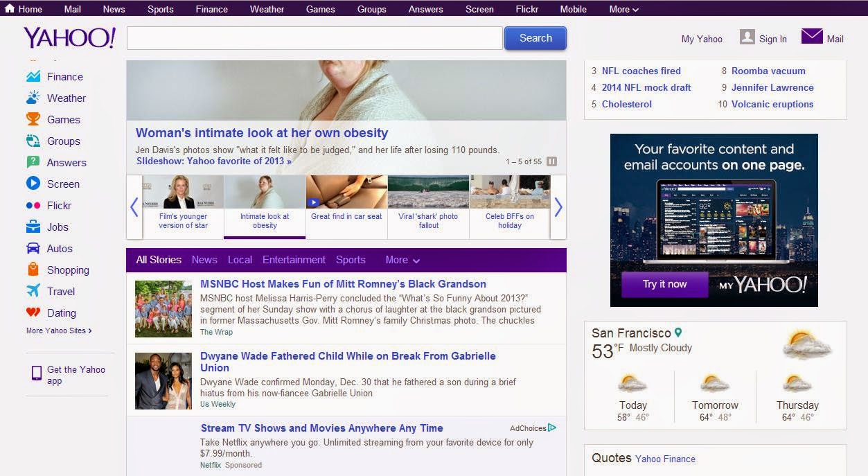This screenshot has width=868, height=476.
Task: Open the Cholesterol trending link
Action: click(627, 104)
